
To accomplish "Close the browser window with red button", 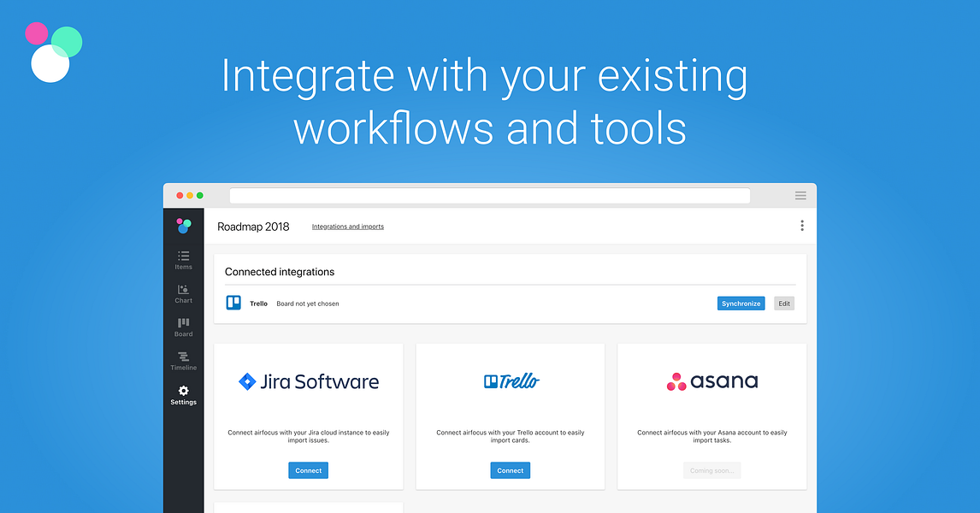I will [180, 196].
